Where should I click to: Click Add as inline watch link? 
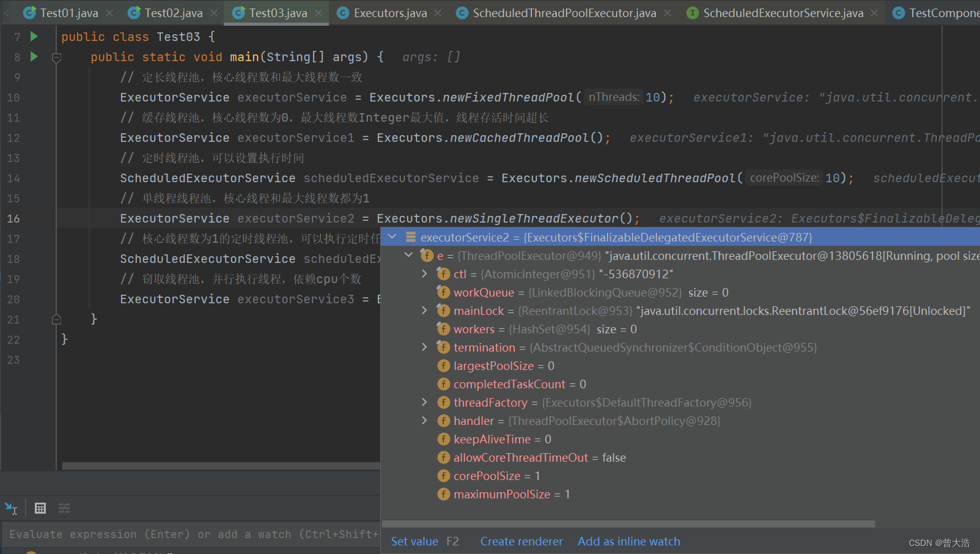pyautogui.click(x=629, y=541)
